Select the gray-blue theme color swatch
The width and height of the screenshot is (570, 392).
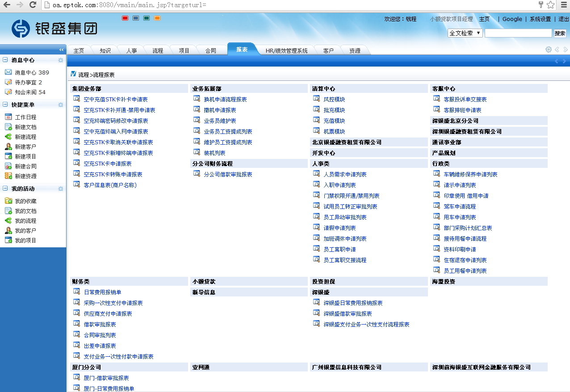coord(136,18)
